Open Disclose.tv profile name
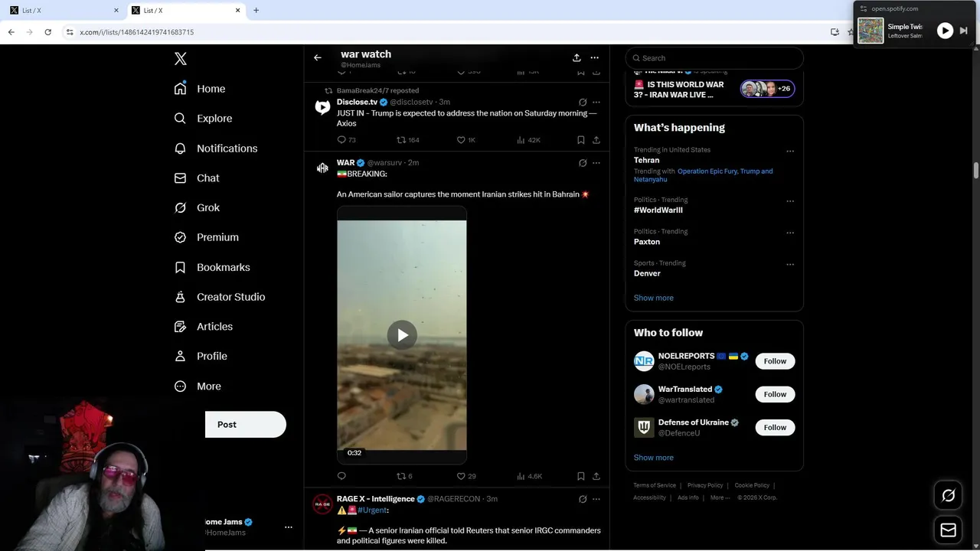The width and height of the screenshot is (980, 551). (357, 102)
